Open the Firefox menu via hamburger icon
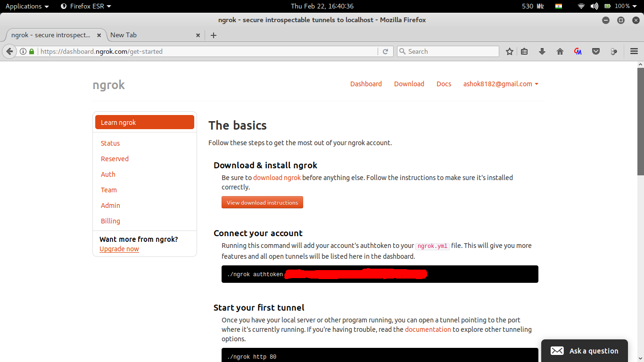 (634, 51)
